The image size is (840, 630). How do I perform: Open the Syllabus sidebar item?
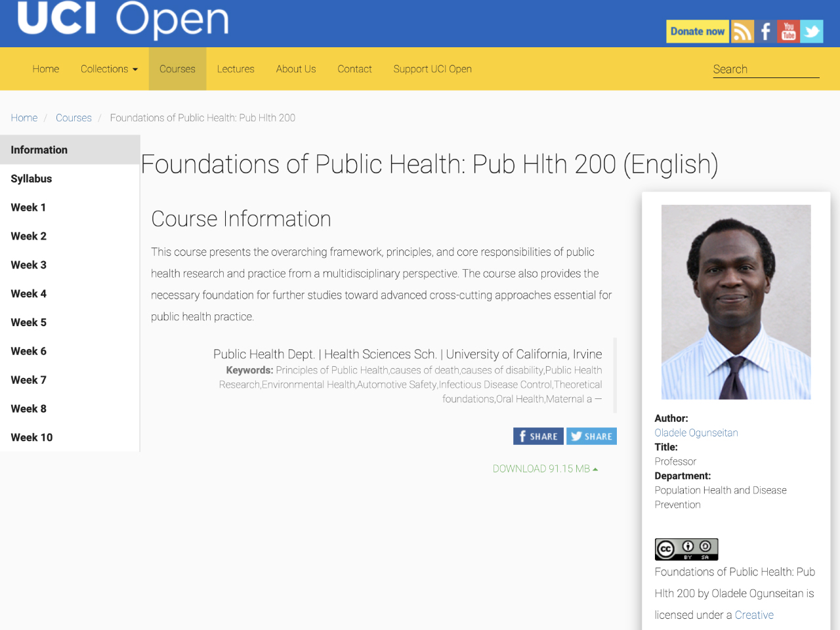70,178
